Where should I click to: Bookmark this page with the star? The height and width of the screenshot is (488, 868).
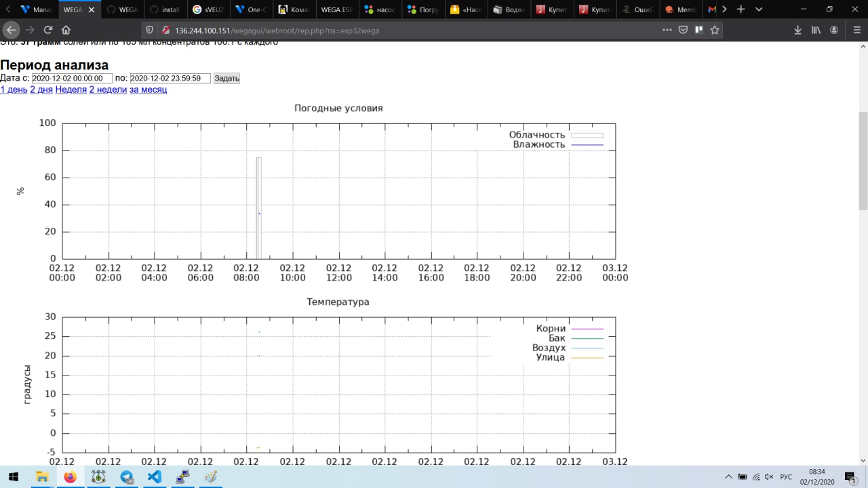click(x=714, y=30)
